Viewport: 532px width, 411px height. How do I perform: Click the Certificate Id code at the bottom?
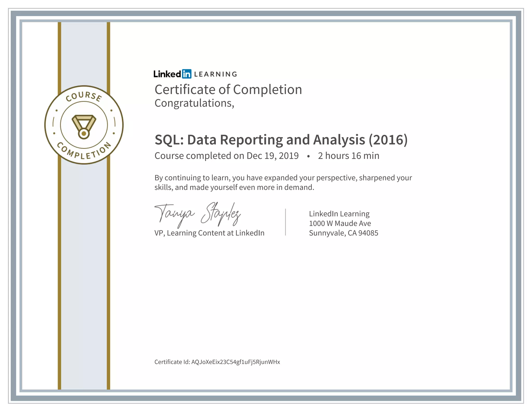coord(236,362)
